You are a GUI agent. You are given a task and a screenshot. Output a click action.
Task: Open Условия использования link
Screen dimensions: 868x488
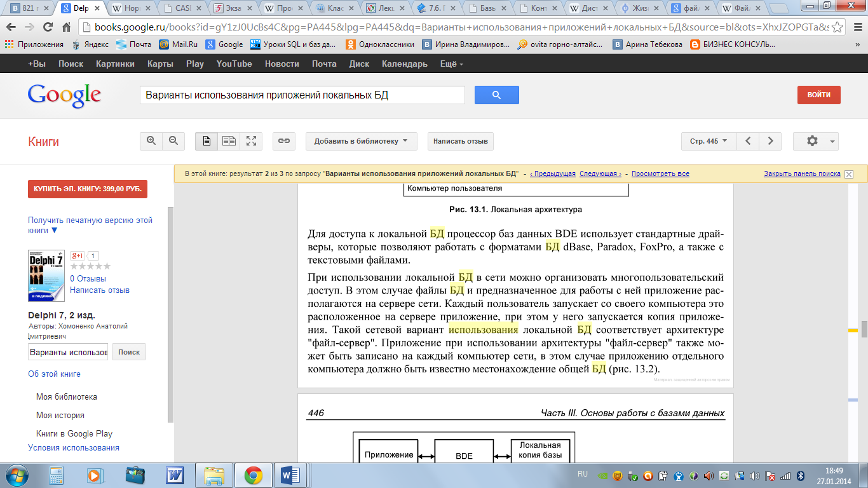[74, 447]
